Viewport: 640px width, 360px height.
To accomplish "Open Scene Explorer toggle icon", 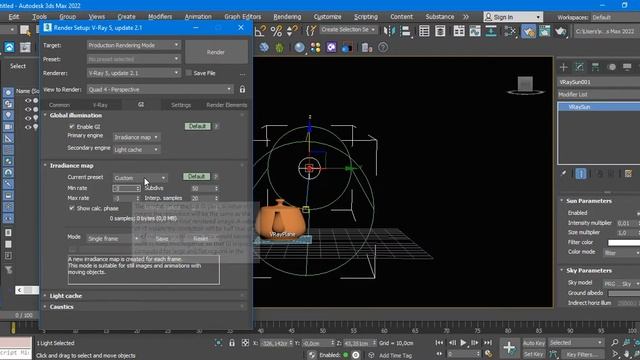I will pos(424,31).
